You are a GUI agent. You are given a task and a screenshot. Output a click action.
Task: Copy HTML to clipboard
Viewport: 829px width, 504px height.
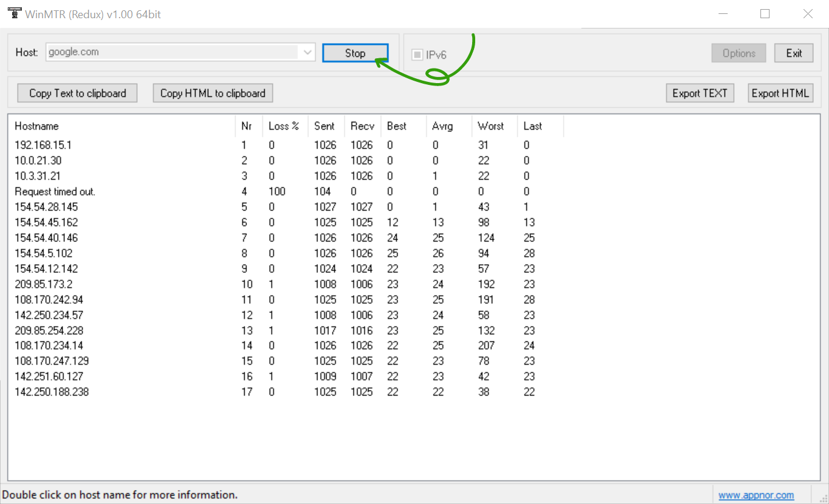tap(212, 93)
